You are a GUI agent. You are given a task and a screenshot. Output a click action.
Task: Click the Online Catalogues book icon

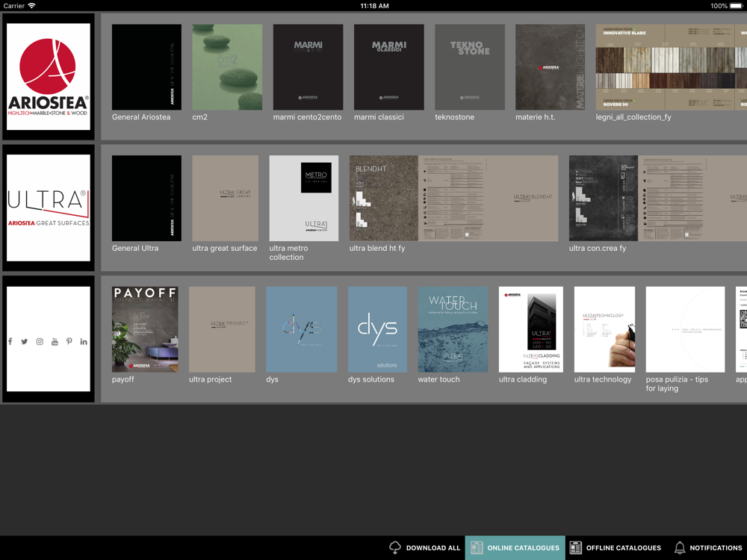pos(477,547)
